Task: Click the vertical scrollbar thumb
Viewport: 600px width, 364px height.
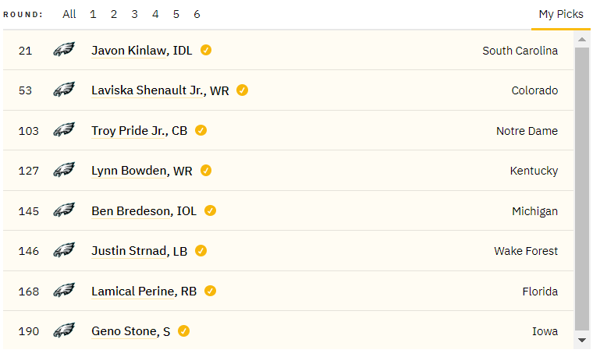Action: pyautogui.click(x=581, y=187)
